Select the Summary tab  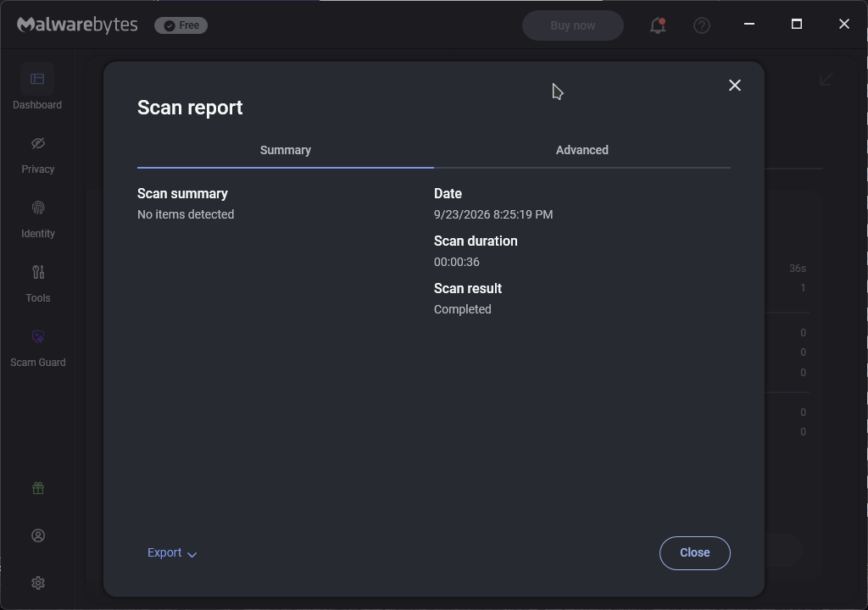pyautogui.click(x=285, y=150)
